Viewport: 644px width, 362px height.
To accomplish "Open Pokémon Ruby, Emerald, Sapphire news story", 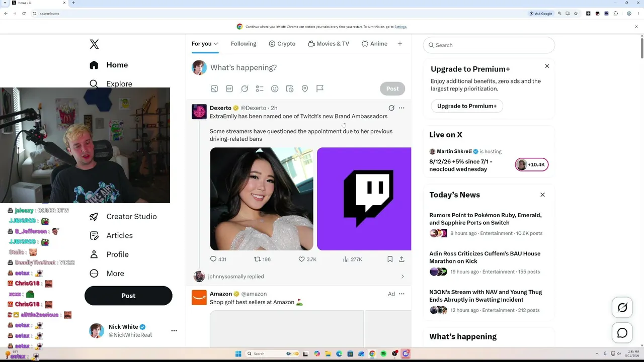I will coord(486,219).
